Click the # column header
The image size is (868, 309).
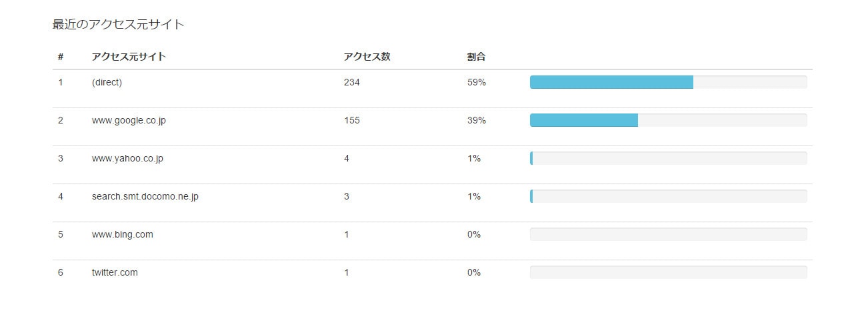(61, 57)
